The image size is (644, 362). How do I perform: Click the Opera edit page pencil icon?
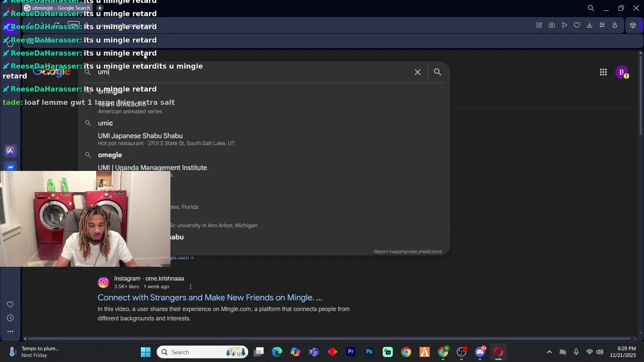point(539,25)
